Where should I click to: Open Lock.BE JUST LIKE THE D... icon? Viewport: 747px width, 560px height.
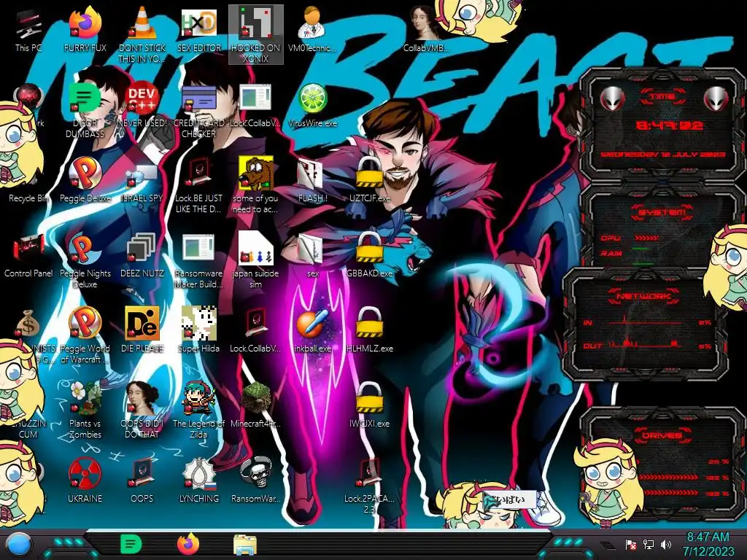[x=199, y=185]
